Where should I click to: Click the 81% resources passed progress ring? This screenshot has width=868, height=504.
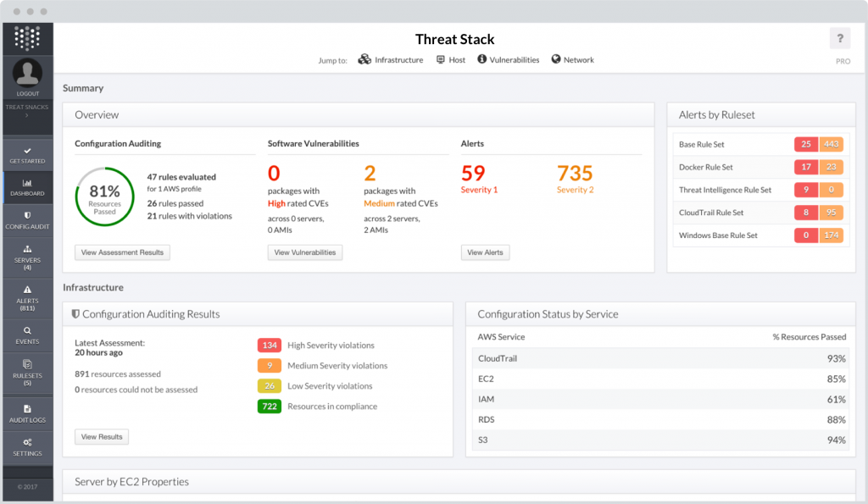(x=104, y=196)
